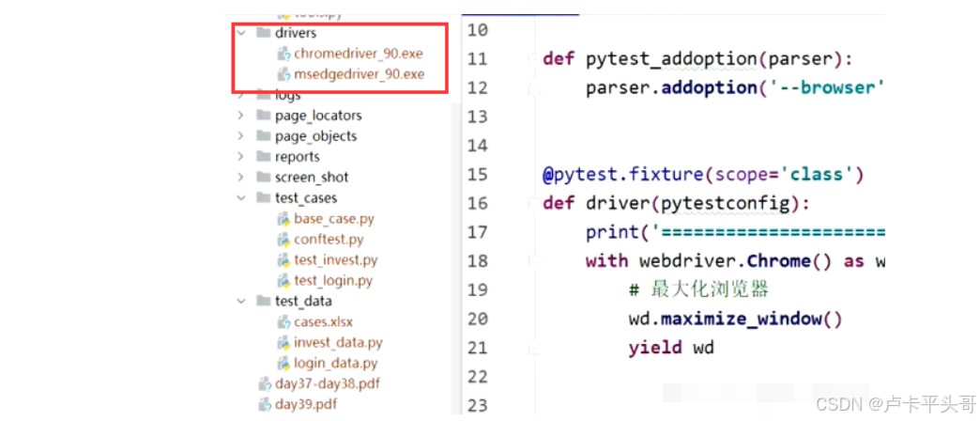980x421 pixels.
Task: Collapse the test_data folder chevron
Action: pyautogui.click(x=241, y=301)
